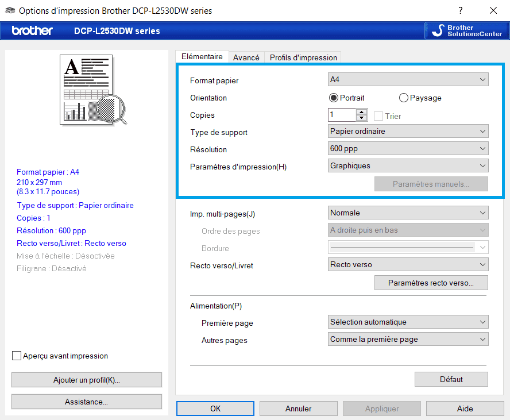Select the Paysage orientation radio button
The width and height of the screenshot is (510, 420).
[x=403, y=98]
